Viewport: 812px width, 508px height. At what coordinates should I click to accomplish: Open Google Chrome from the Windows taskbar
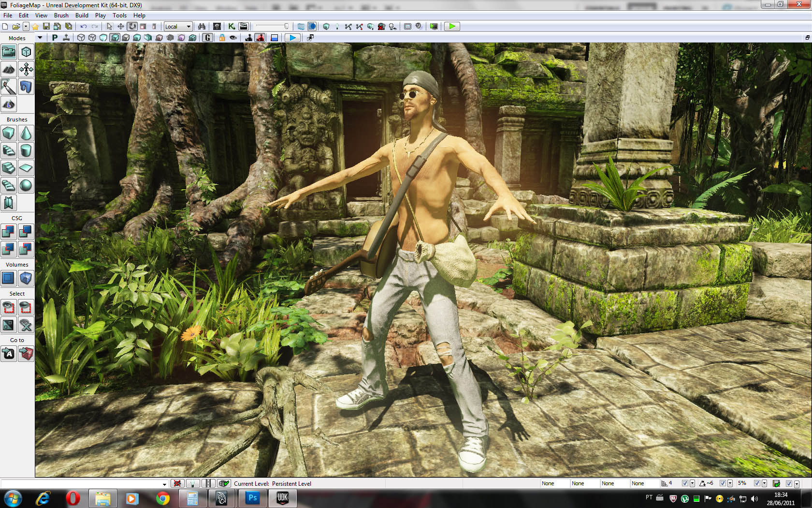pos(162,498)
